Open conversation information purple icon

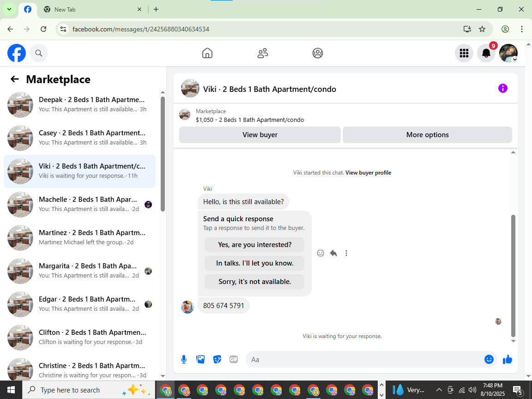point(502,89)
